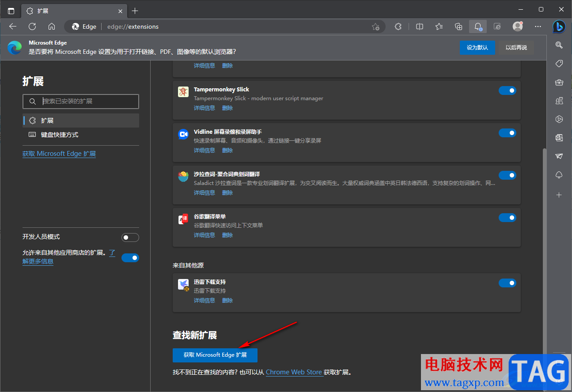Disable the 迅雷下载支持 extension toggle
The width and height of the screenshot is (572, 392).
coord(508,283)
